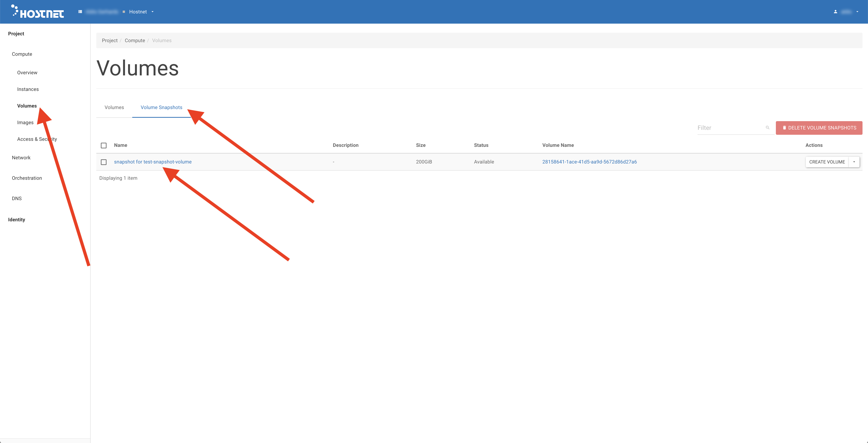Screen dimensions: 868x443
Task: Open the snapshot for test-snapshot-volume link
Action: 153,162
